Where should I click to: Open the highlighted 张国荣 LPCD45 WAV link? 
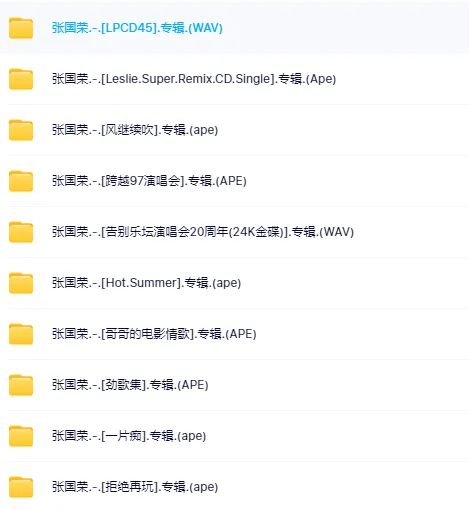point(137,28)
